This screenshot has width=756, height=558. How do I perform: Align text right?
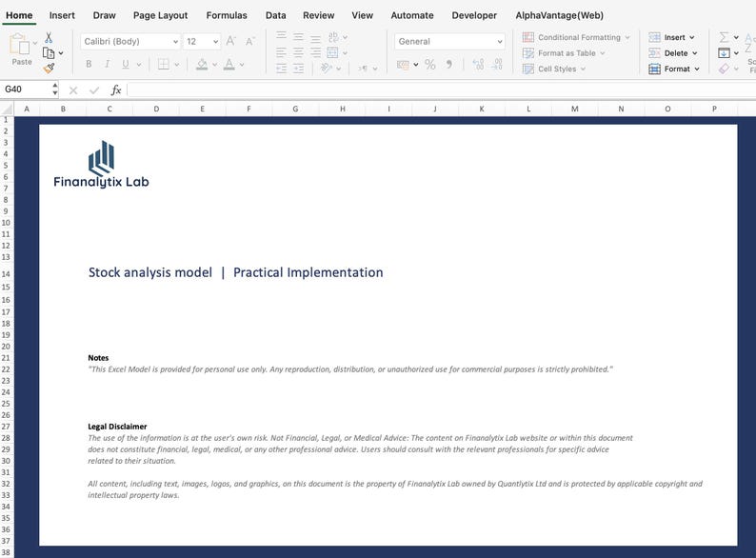[315, 52]
